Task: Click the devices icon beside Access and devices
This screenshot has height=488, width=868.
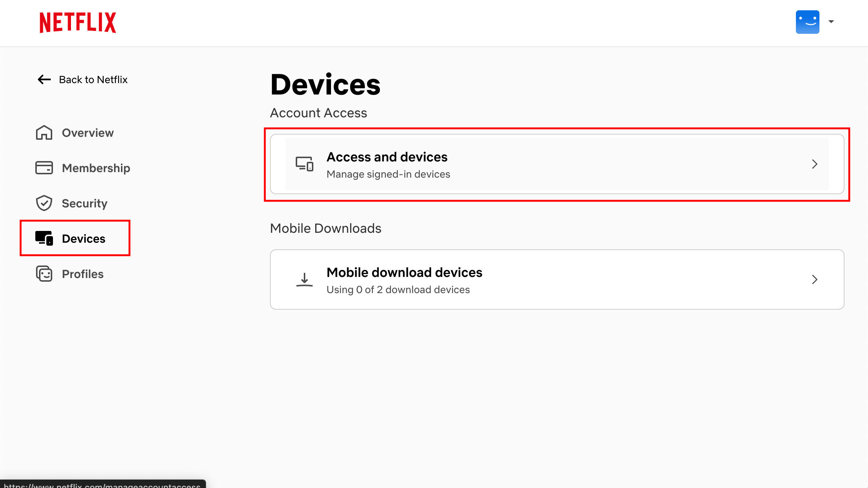Action: coord(304,164)
